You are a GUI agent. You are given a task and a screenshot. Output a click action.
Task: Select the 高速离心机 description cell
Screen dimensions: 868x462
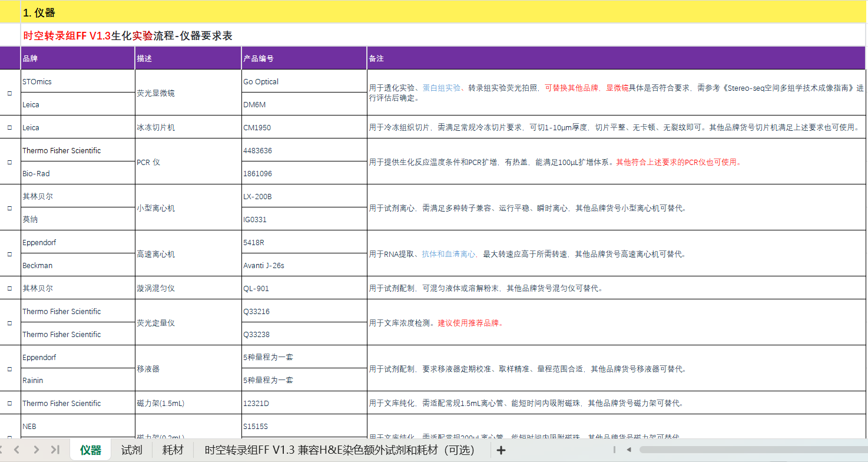[x=188, y=254]
